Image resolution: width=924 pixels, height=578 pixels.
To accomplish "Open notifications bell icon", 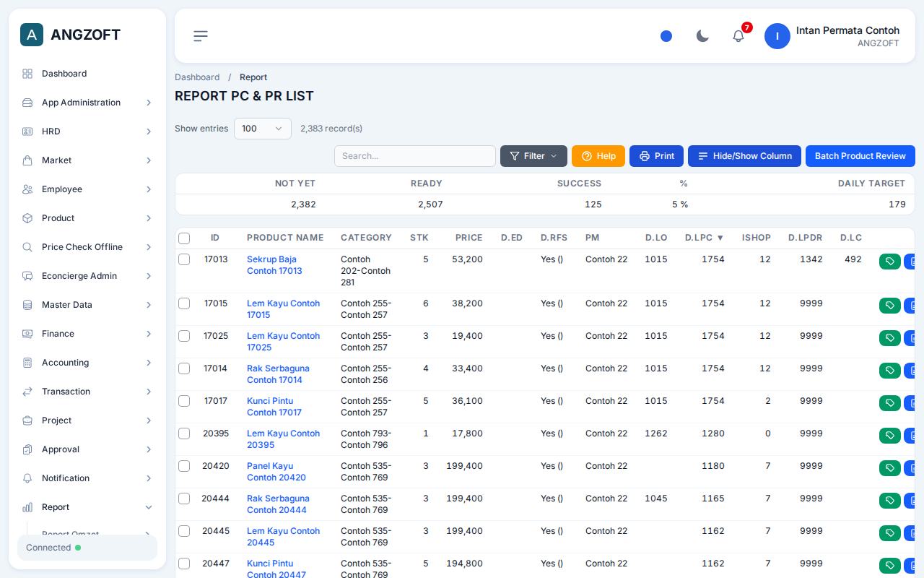I will (738, 36).
